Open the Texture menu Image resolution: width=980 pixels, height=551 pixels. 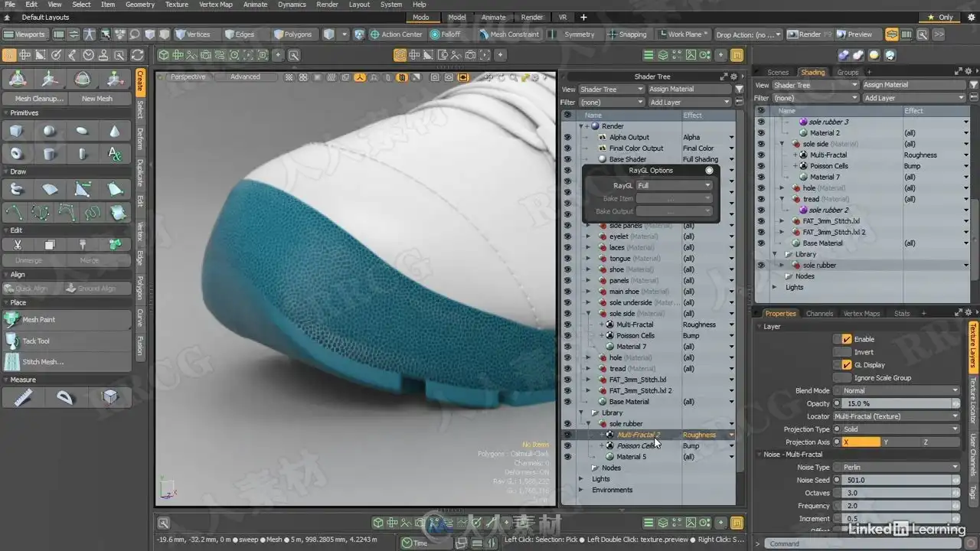[x=176, y=5]
